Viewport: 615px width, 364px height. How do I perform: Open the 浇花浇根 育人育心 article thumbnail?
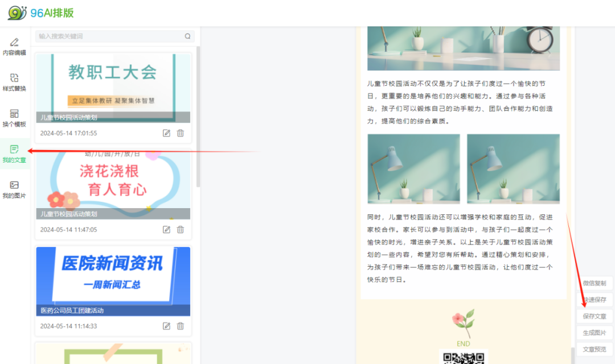coord(113,184)
